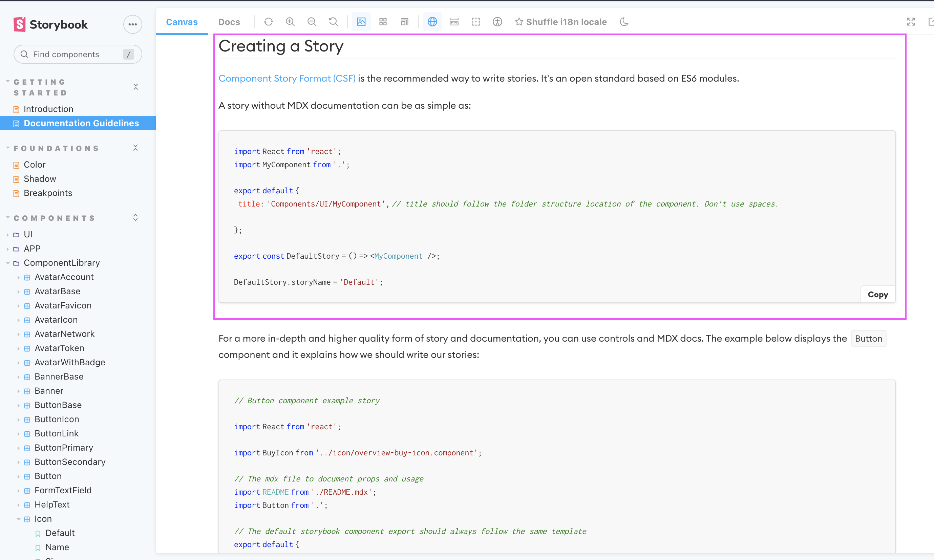Open the measure tool
The width and height of the screenshot is (934, 560).
pyautogui.click(x=453, y=22)
